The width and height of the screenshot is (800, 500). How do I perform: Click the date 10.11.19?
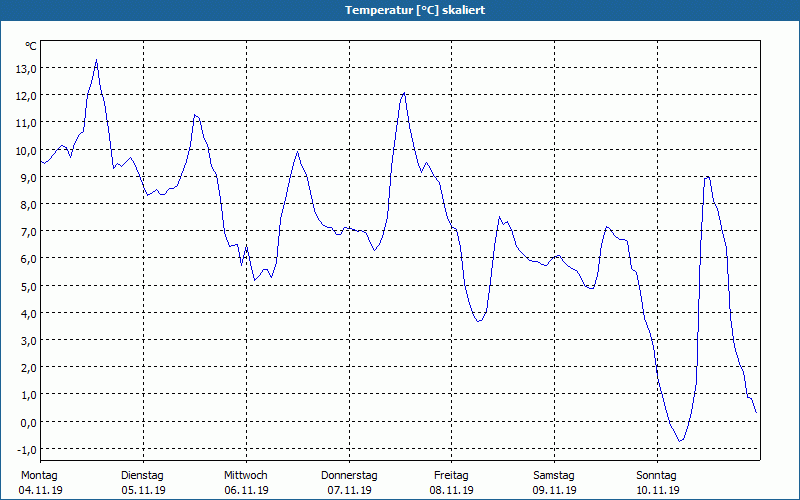pos(658,490)
